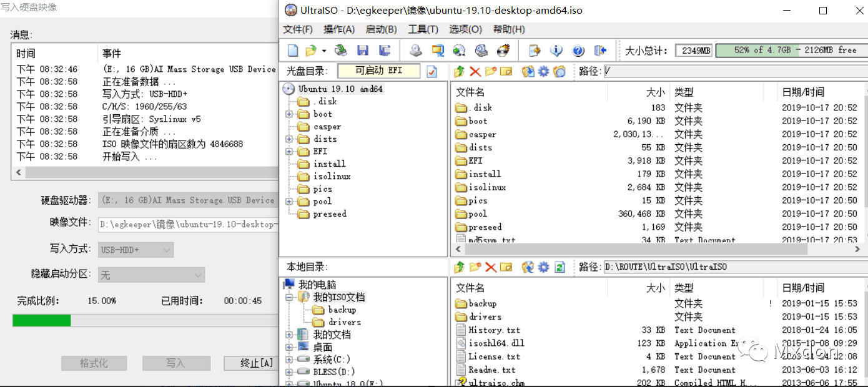This screenshot has height=387, width=868.
Task: Click the gear icon in disc directory toolbar
Action: pyautogui.click(x=543, y=72)
